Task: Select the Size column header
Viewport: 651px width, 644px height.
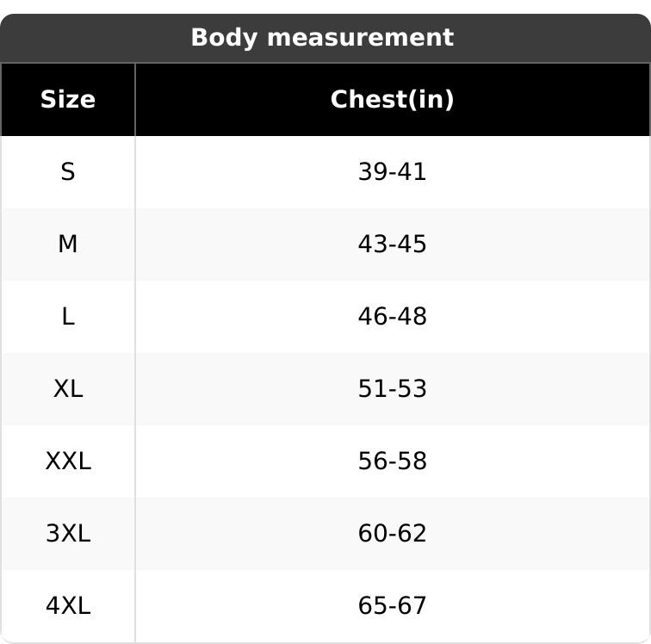Action: [x=67, y=100]
